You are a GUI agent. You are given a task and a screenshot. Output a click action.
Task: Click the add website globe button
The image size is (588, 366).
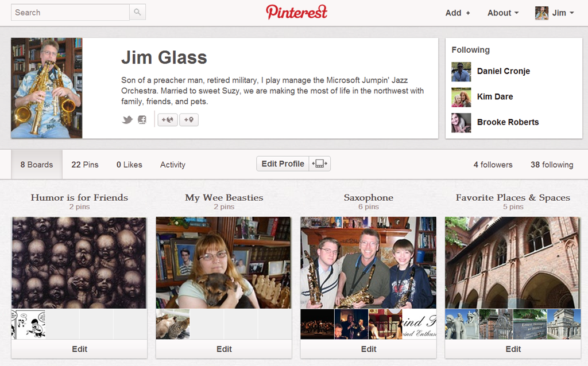[167, 120]
